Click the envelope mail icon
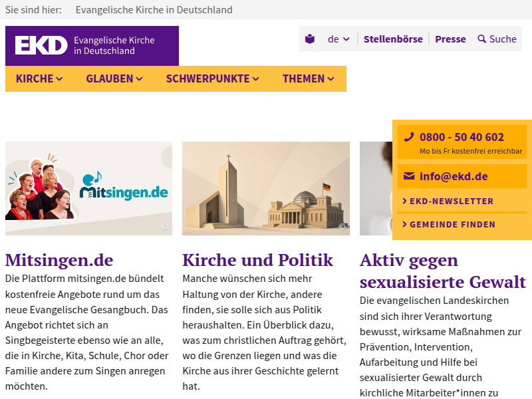 (409, 176)
